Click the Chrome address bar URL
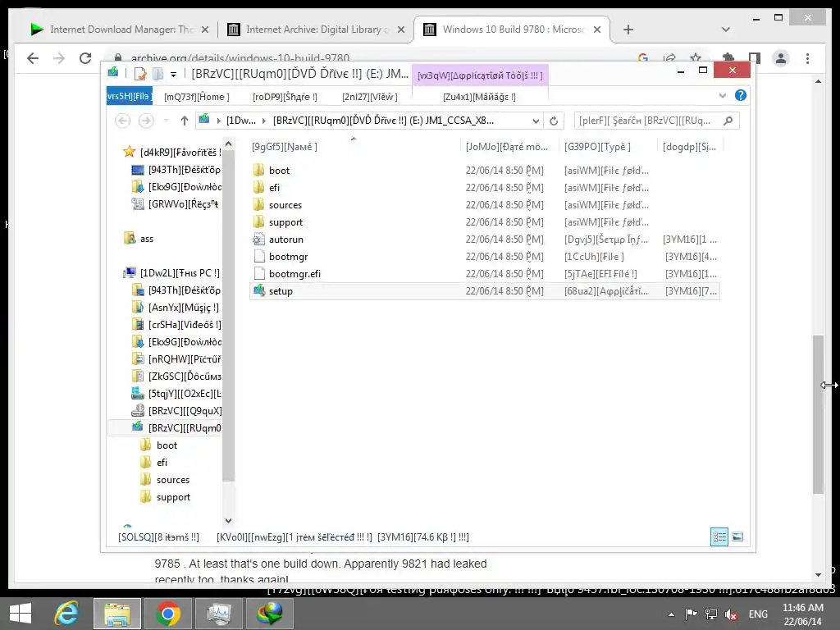 [x=240, y=58]
